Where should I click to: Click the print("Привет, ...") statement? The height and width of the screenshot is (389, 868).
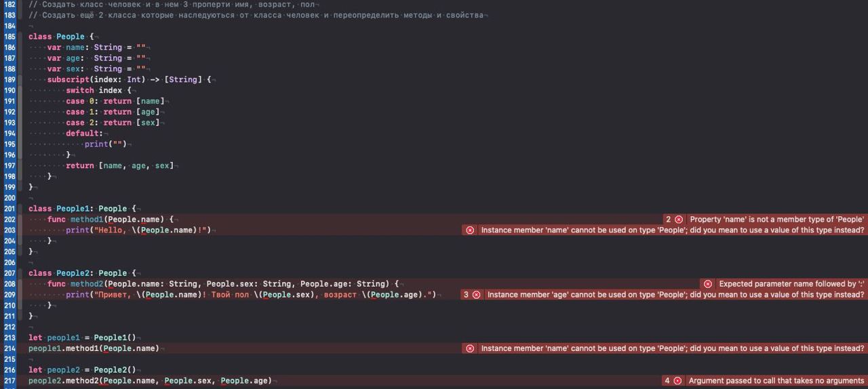[252, 295]
